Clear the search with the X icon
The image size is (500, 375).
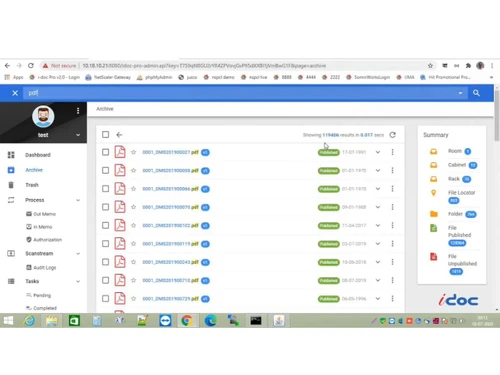[x=15, y=93]
